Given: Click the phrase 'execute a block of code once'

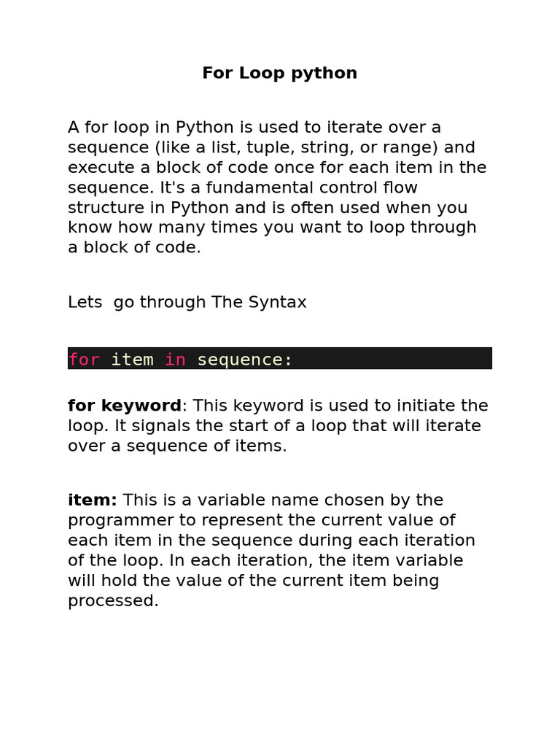Looking at the screenshot, I should click(x=190, y=167).
